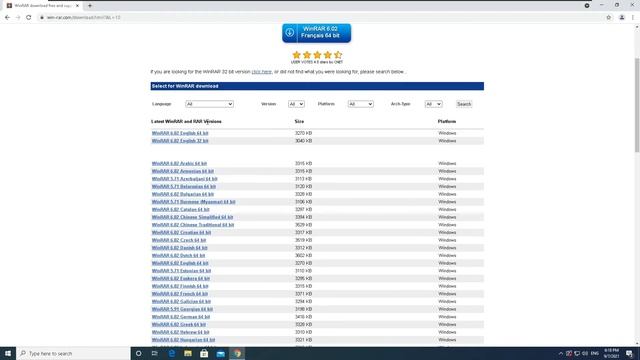The width and height of the screenshot is (640, 360).
Task: Click the Search button
Action: point(464,104)
